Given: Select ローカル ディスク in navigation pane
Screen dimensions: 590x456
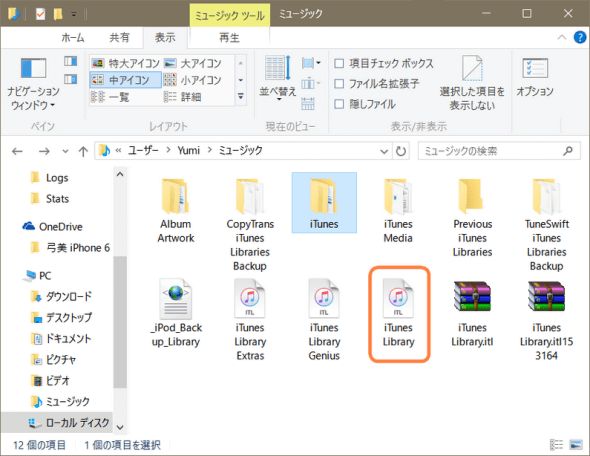Looking at the screenshot, I should [77, 423].
